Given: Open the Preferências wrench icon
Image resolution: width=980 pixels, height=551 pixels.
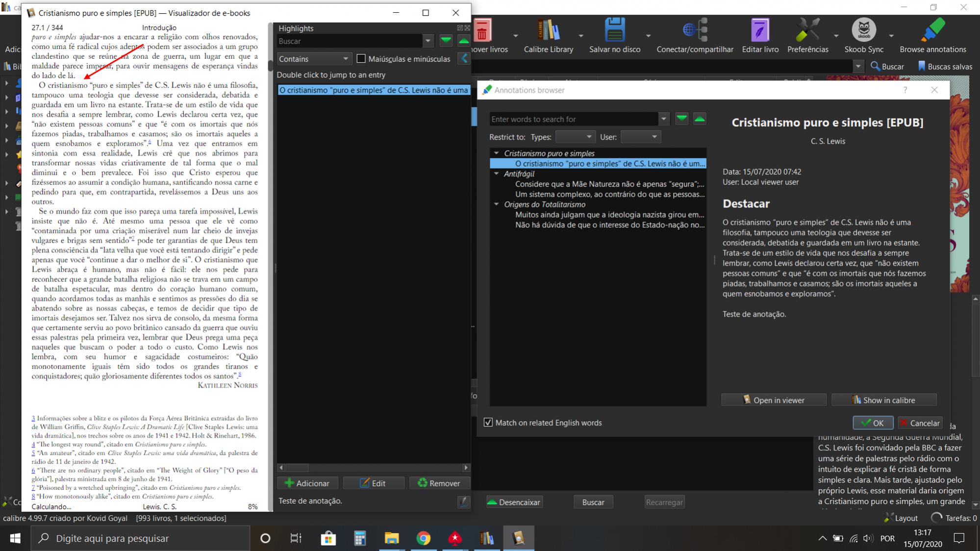Looking at the screenshot, I should [x=807, y=30].
